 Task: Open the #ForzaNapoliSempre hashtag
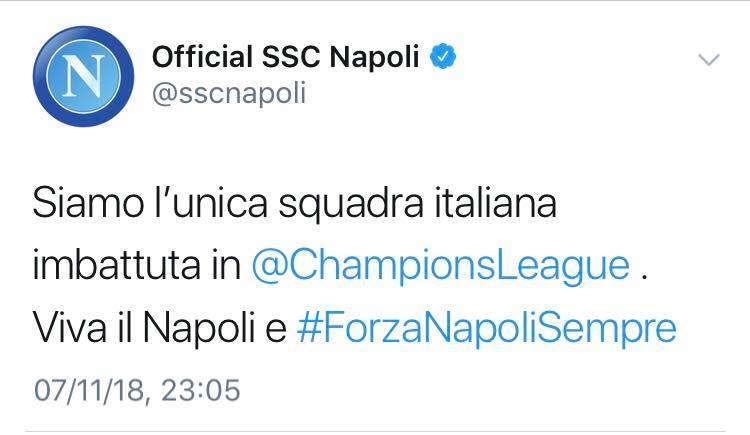[487, 327]
